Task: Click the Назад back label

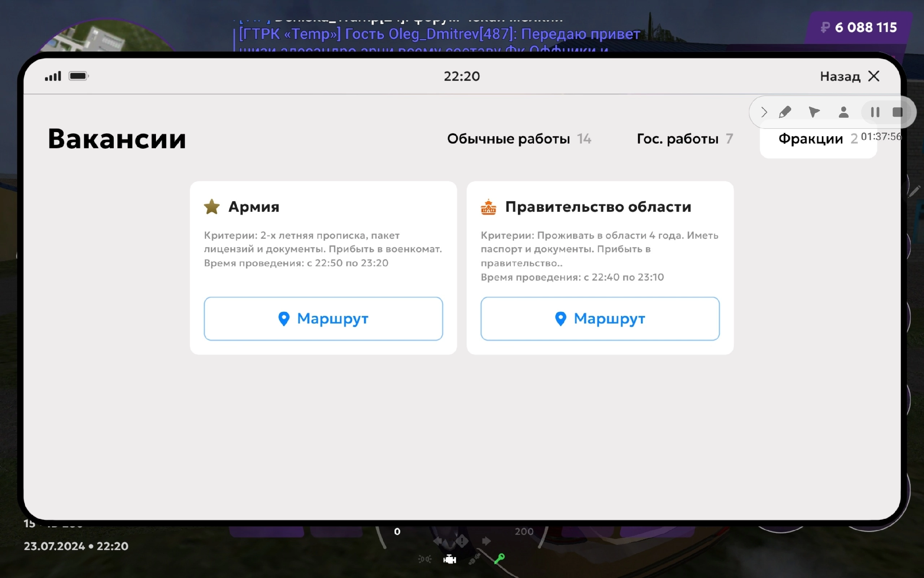Action: pyautogui.click(x=840, y=77)
